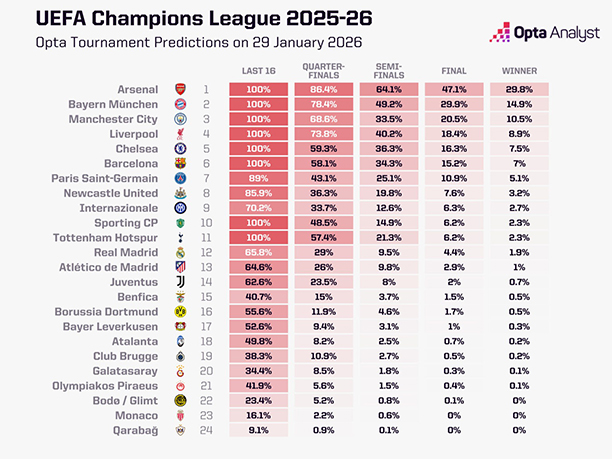612x459 pixels.
Task: Click the Tottenham Hotspur crest
Action: (x=180, y=238)
